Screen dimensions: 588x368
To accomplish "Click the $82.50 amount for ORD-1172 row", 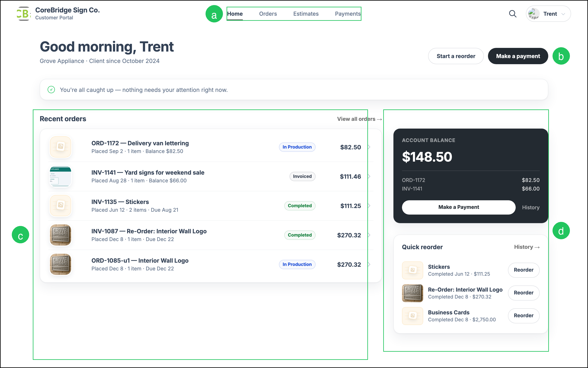I will [x=350, y=147].
